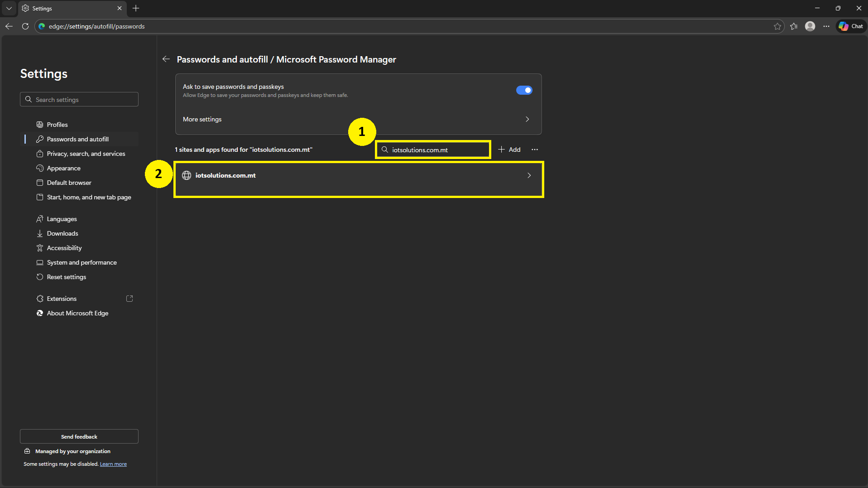Minimize the Edge window
The image size is (868, 488).
[x=817, y=8]
